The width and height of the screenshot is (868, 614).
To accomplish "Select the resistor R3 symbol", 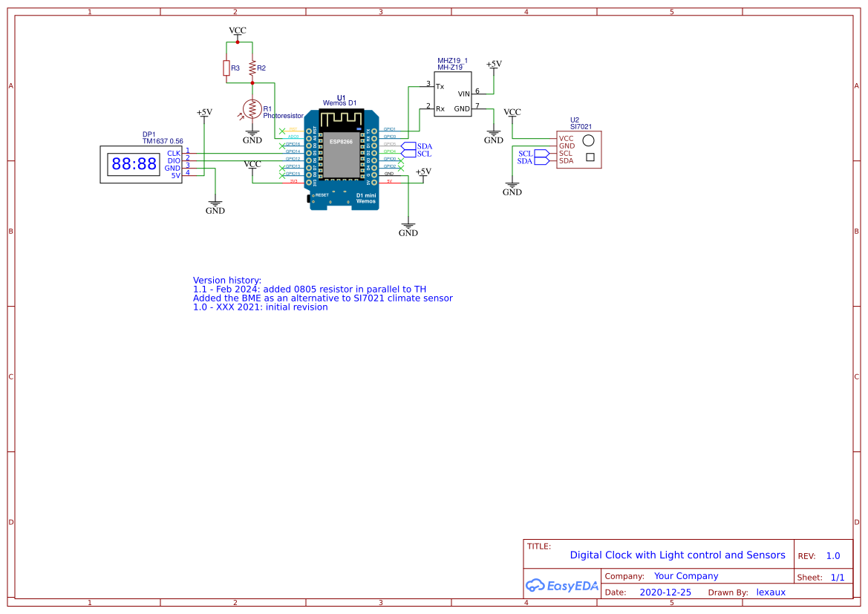I will click(x=228, y=67).
